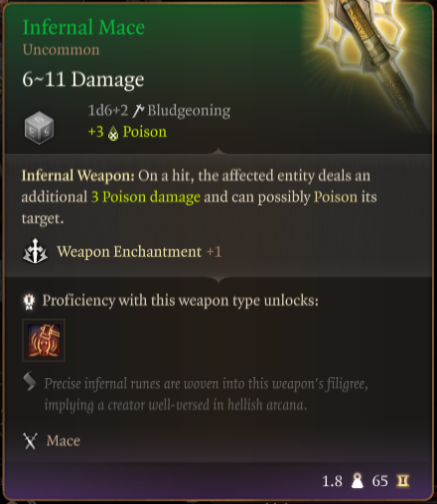Click the yellow 'Poison' condition keyword
This screenshot has width=437, height=504.
coord(336,196)
